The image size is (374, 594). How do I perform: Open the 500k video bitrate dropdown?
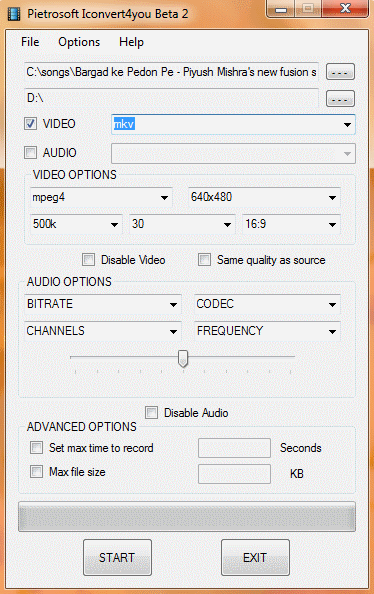pyautogui.click(x=76, y=224)
